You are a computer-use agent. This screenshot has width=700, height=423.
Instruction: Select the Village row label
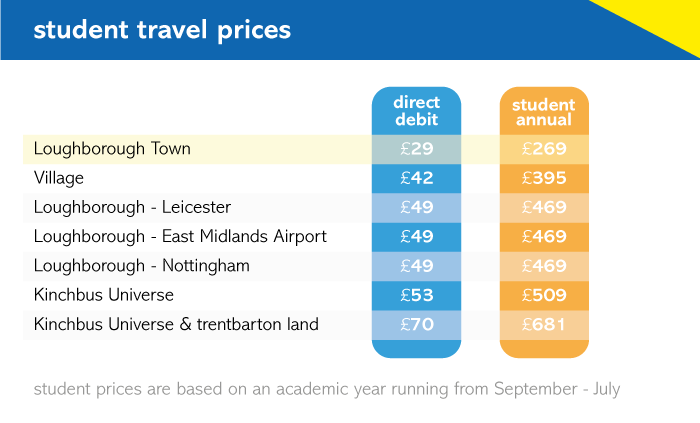58,178
